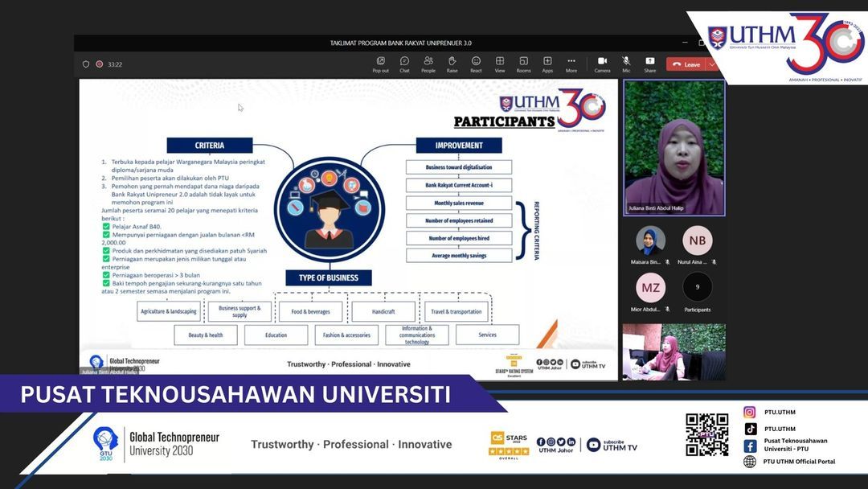Show the People list
868x489 pixels.
pos(428,64)
